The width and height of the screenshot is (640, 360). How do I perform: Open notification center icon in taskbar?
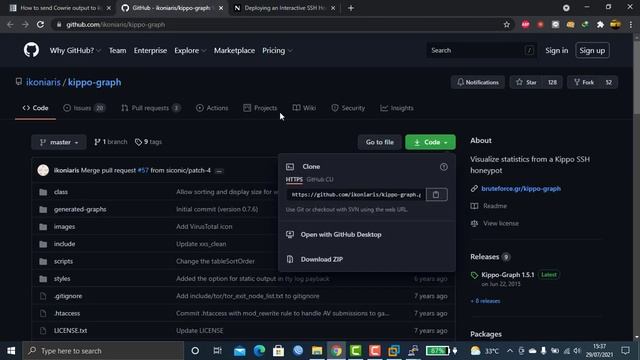(x=625, y=351)
